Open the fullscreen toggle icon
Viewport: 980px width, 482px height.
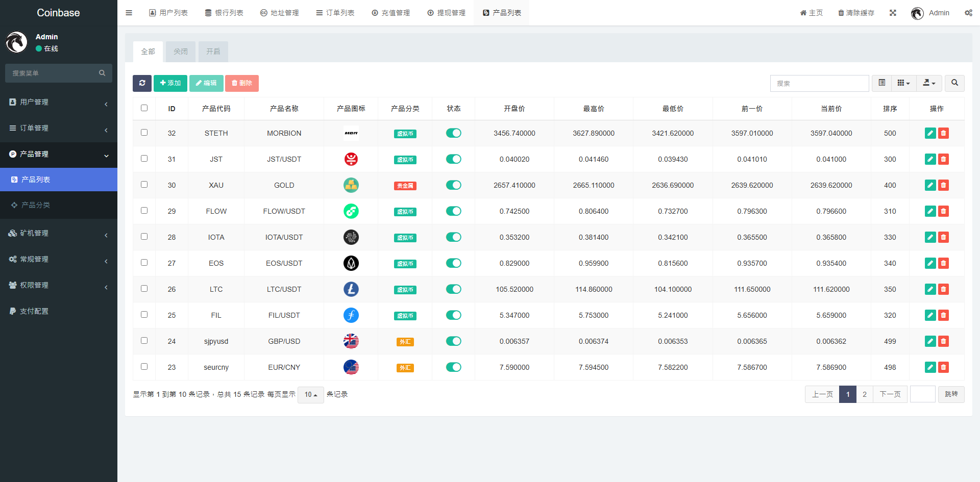pyautogui.click(x=893, y=13)
